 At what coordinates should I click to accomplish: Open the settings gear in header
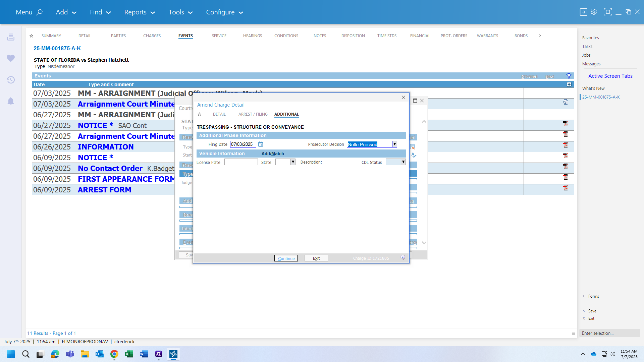pyautogui.click(x=594, y=12)
